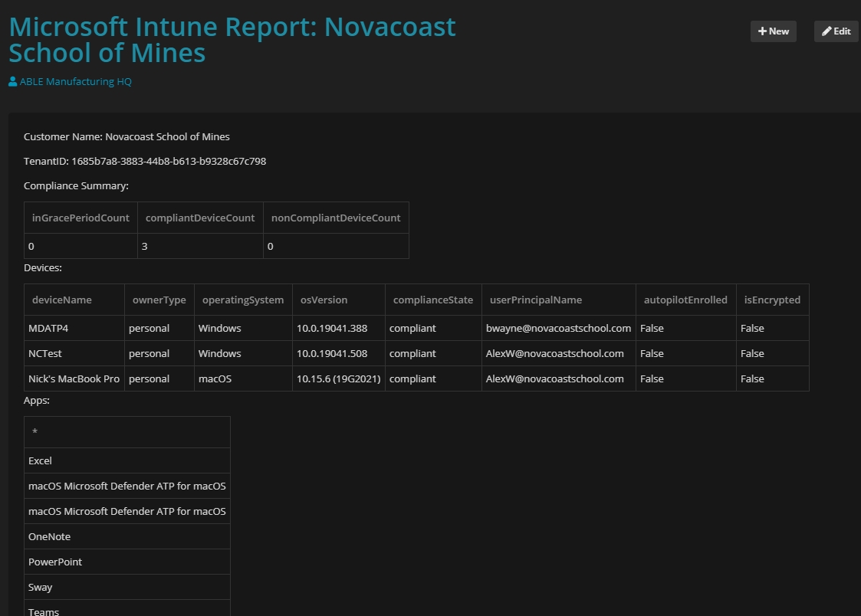Select the Nick's MacBook Pro device cell
This screenshot has height=616, width=861.
coord(74,378)
